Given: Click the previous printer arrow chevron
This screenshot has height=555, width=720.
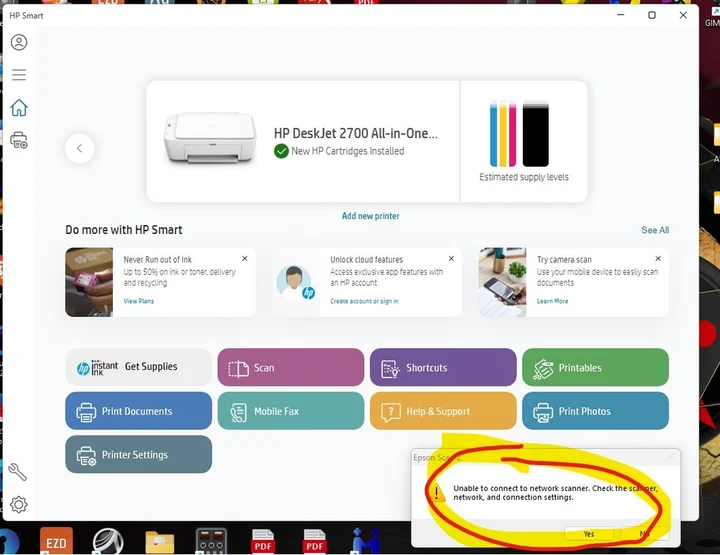Looking at the screenshot, I should [x=80, y=149].
